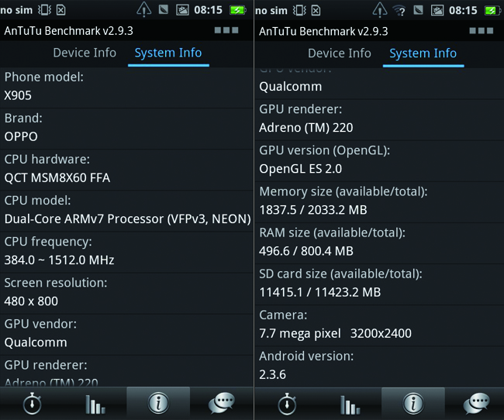The height and width of the screenshot is (420, 504).
Task: Open stopwatch test icon in left screen
Action: [x=32, y=403]
